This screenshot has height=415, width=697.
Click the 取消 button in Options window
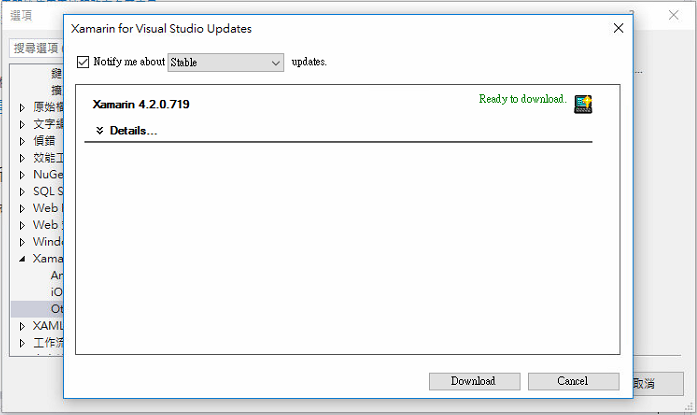(658, 383)
